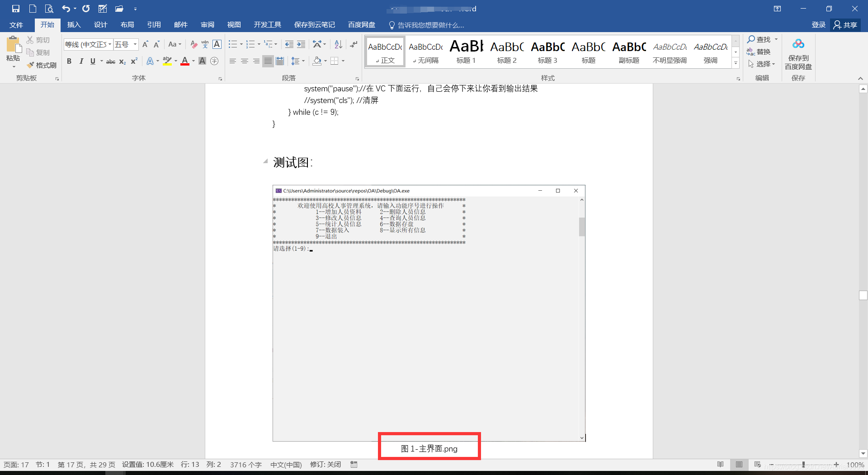Screen dimensions: 868x475
Task: Switch to the 审阅 tab
Action: (x=208, y=25)
